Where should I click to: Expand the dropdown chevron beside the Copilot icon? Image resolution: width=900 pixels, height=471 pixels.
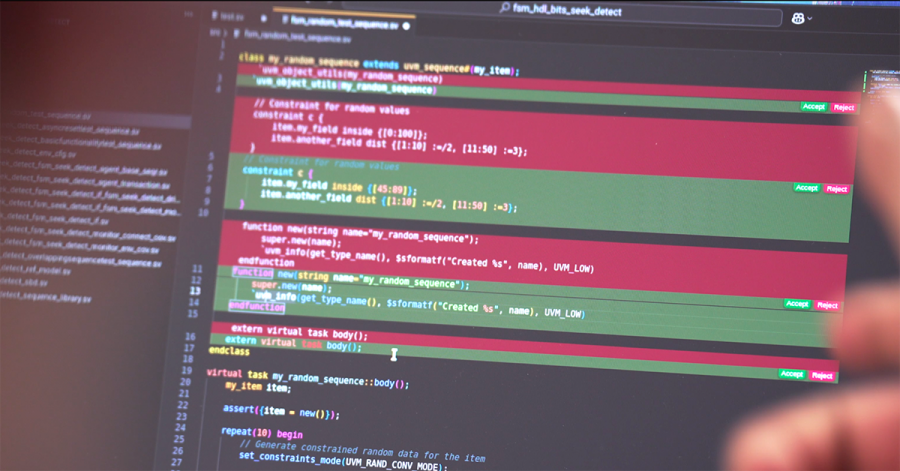click(x=810, y=19)
